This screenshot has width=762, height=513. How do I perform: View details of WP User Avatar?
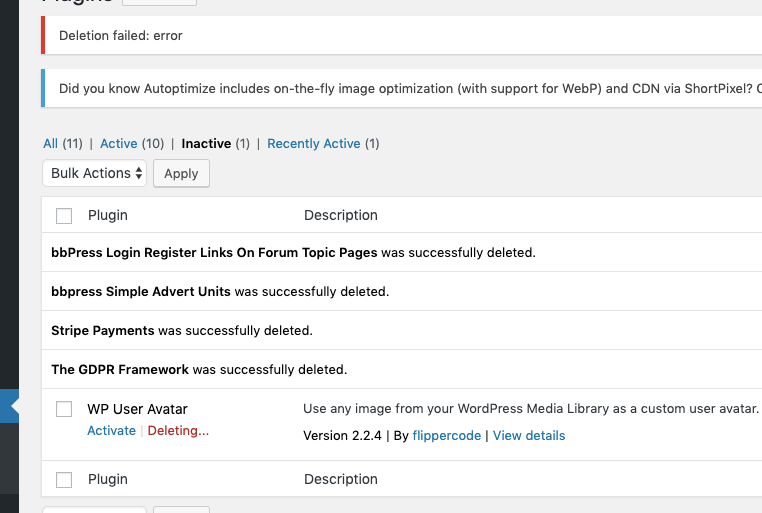click(529, 436)
